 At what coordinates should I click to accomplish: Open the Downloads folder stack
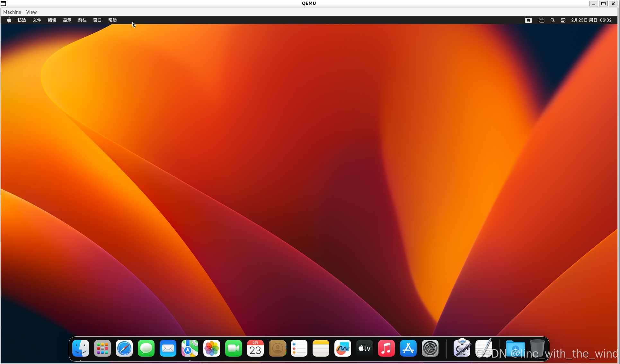[515, 348]
